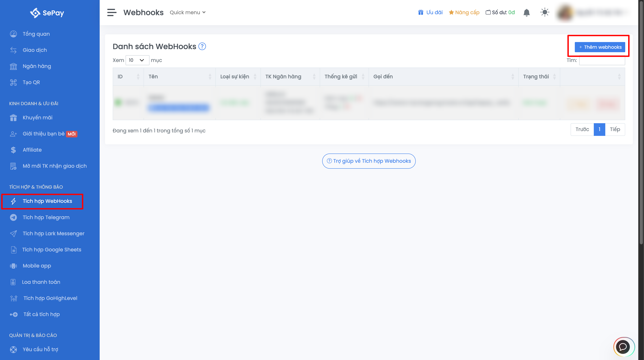The image size is (644, 360).
Task: Expand the Quick menu dropdown
Action: point(187,12)
